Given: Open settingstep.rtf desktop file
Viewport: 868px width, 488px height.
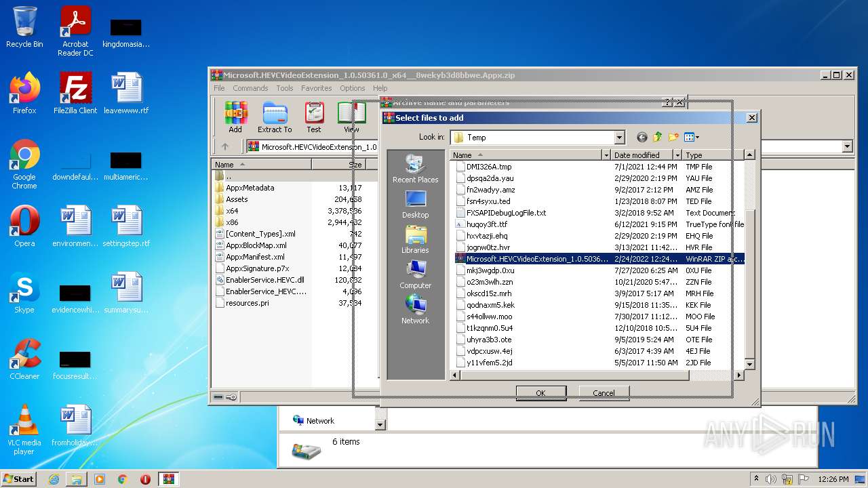Looking at the screenshot, I should (126, 226).
